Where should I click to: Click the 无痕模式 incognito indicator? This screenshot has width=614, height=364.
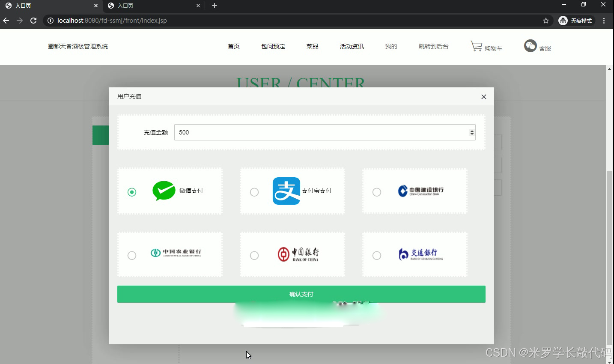pos(575,20)
